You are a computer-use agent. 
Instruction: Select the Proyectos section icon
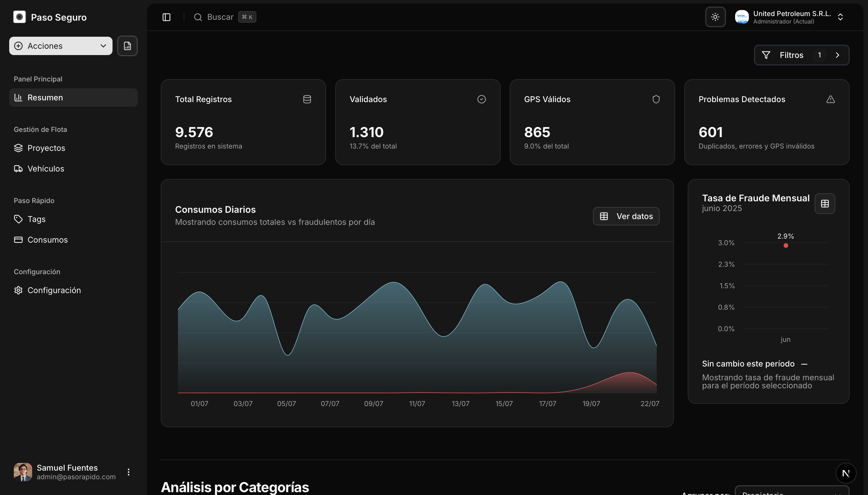[x=18, y=148]
